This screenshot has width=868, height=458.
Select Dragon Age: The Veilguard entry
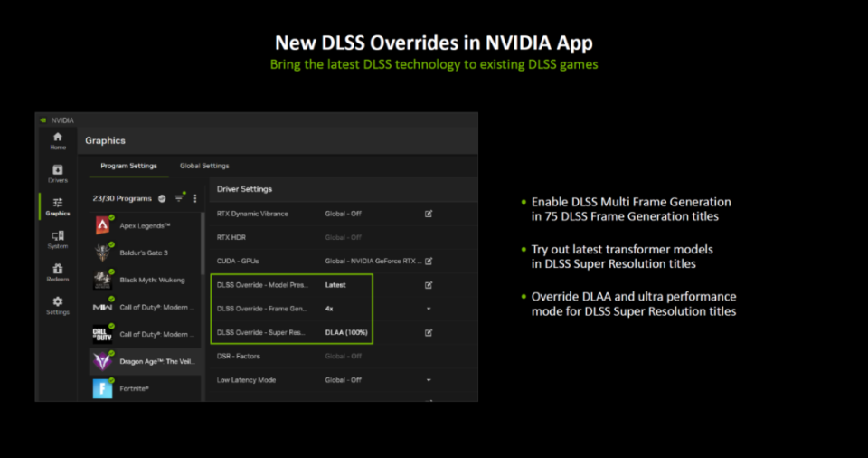pos(145,361)
